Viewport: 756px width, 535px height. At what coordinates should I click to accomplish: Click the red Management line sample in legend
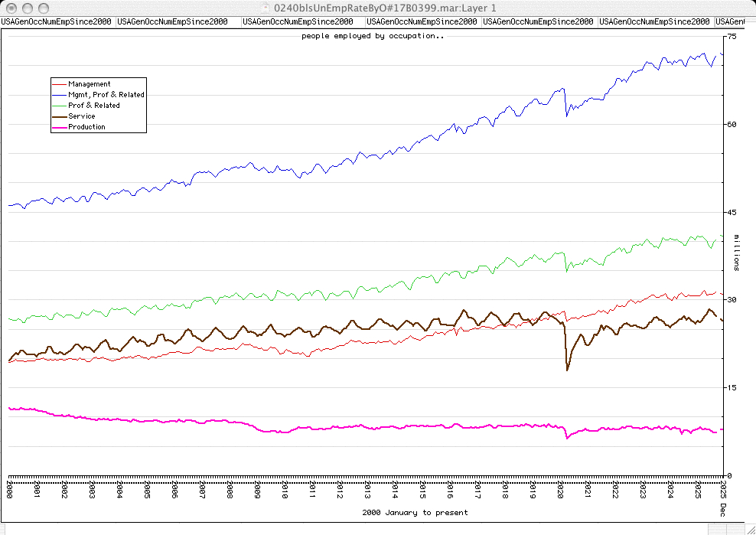[59, 84]
